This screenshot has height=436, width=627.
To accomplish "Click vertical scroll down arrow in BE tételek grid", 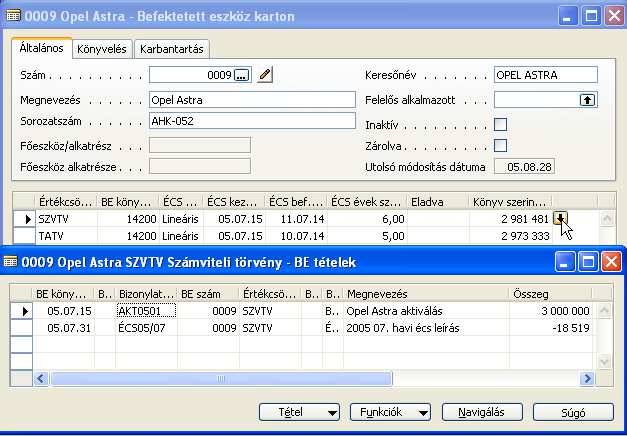I will point(604,362).
